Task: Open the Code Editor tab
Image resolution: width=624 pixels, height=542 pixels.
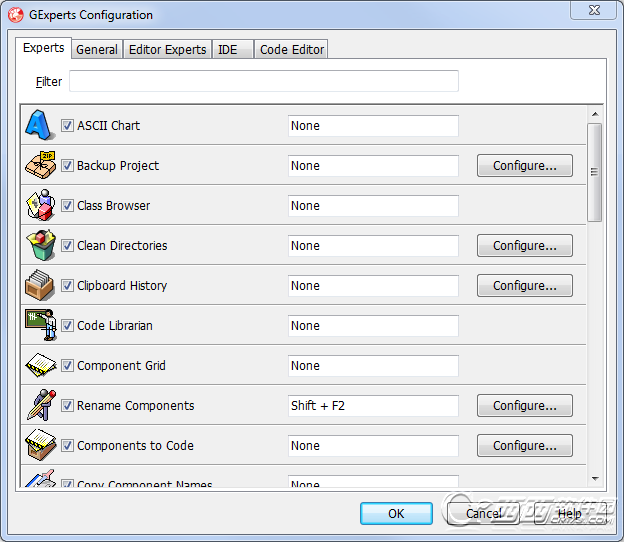Action: [291, 49]
